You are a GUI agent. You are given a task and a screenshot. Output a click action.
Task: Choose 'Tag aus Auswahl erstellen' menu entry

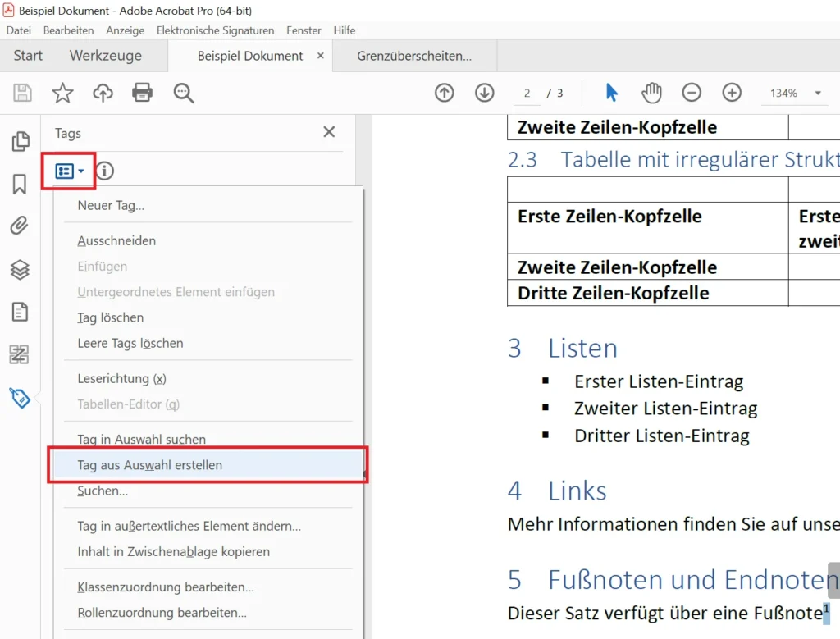150,465
